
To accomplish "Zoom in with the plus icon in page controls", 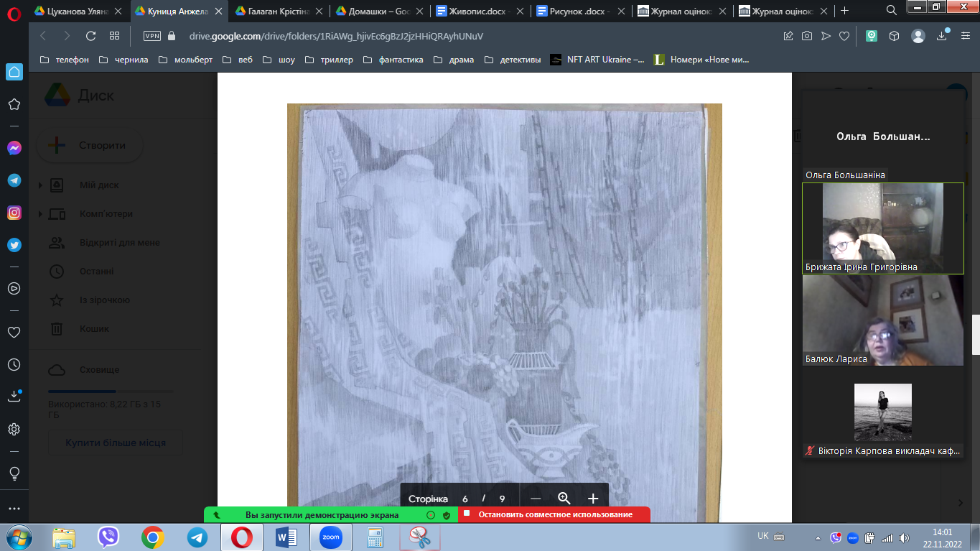I will 593,499.
